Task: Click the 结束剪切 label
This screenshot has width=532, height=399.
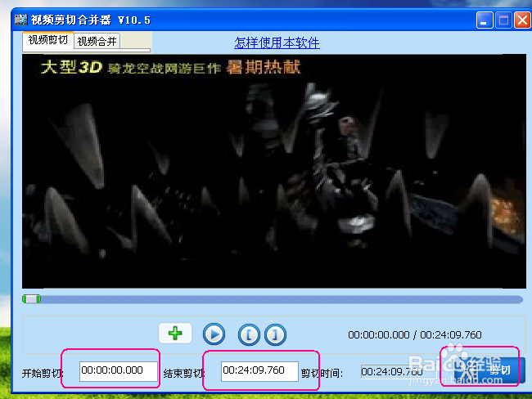Action: (x=184, y=374)
